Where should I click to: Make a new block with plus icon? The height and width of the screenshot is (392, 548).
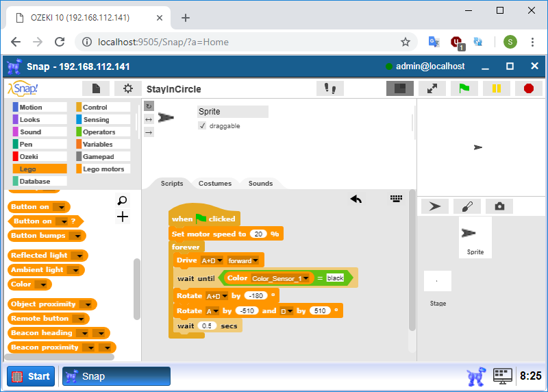pyautogui.click(x=123, y=217)
